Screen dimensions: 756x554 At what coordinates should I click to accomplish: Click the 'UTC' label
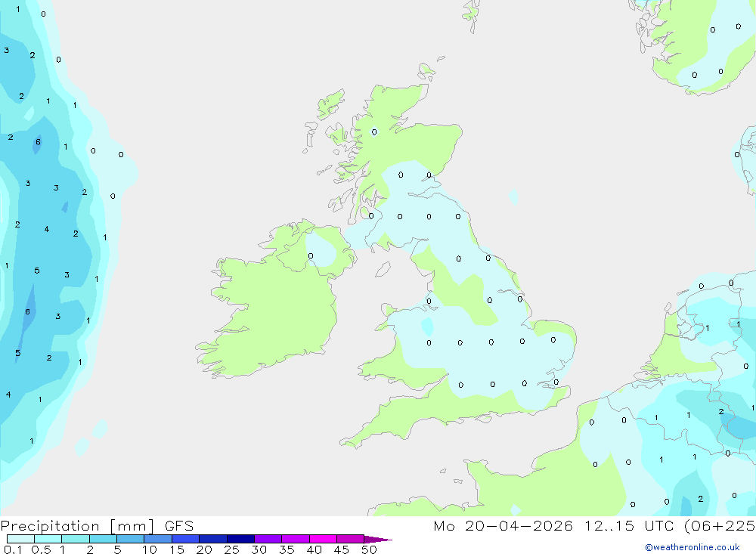[x=659, y=525]
